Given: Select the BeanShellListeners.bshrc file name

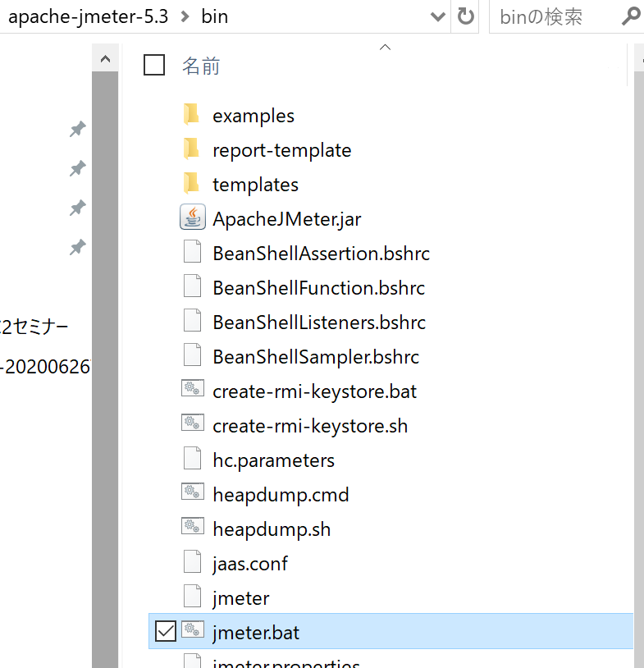Looking at the screenshot, I should [x=319, y=323].
